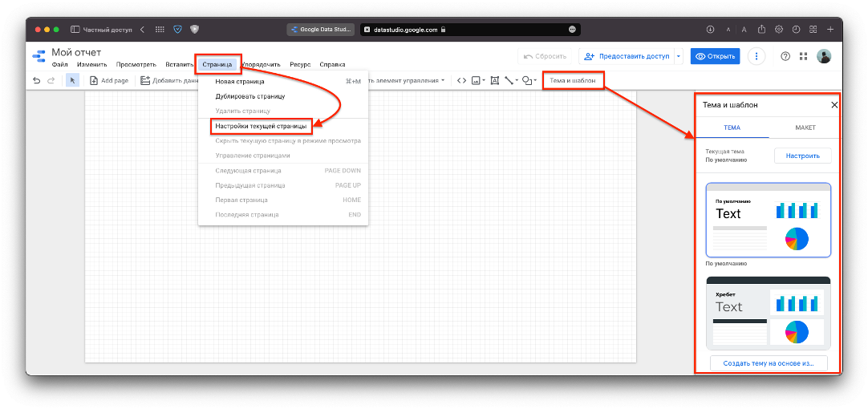
Task: Open the three-dot more options menu
Action: point(756,56)
